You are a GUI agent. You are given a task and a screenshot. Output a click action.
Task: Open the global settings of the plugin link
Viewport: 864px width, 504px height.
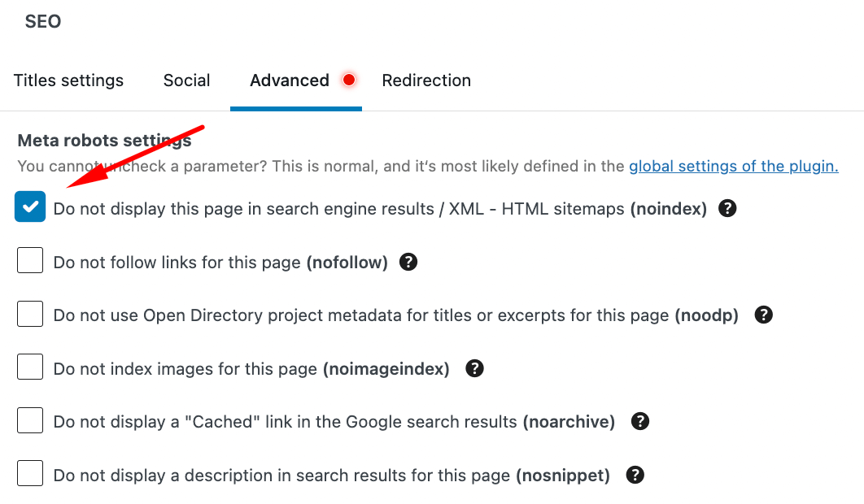(733, 166)
